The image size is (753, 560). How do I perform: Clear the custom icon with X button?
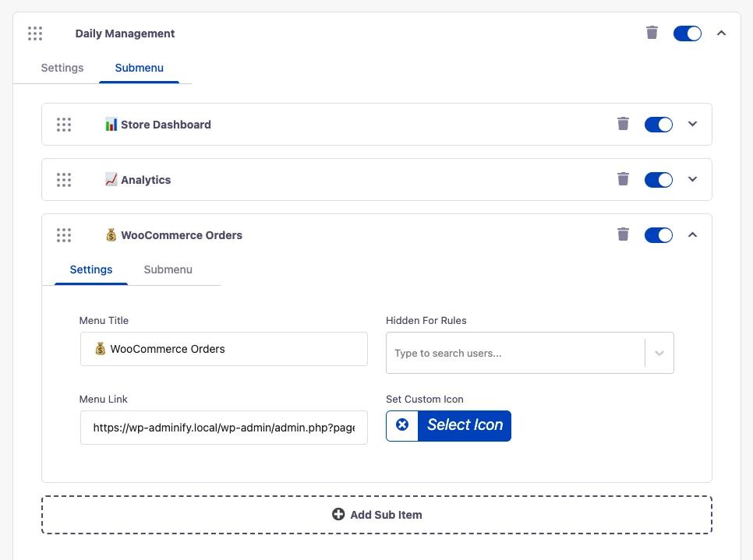(x=402, y=425)
